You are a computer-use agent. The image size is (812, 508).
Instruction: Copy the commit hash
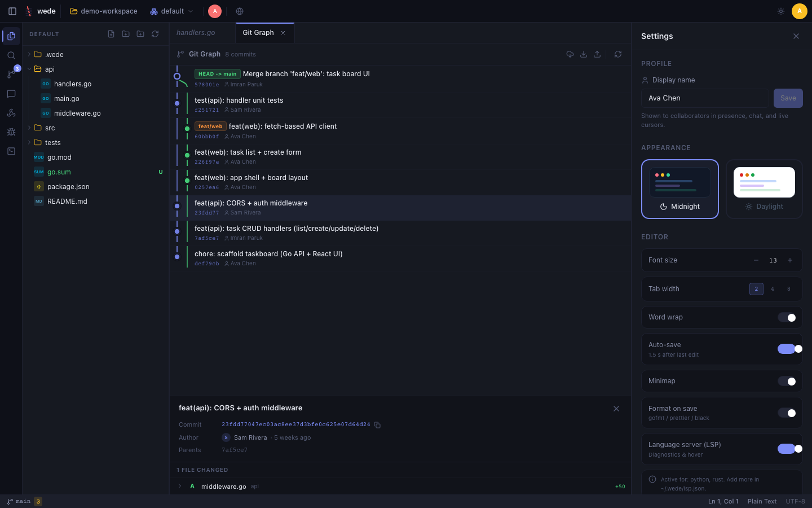[377, 425]
